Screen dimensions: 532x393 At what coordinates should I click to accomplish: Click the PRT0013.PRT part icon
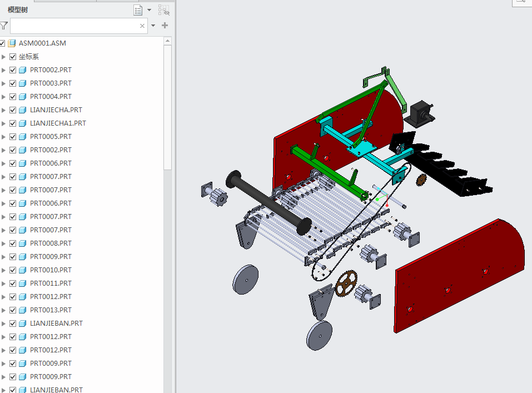pyautogui.click(x=23, y=310)
